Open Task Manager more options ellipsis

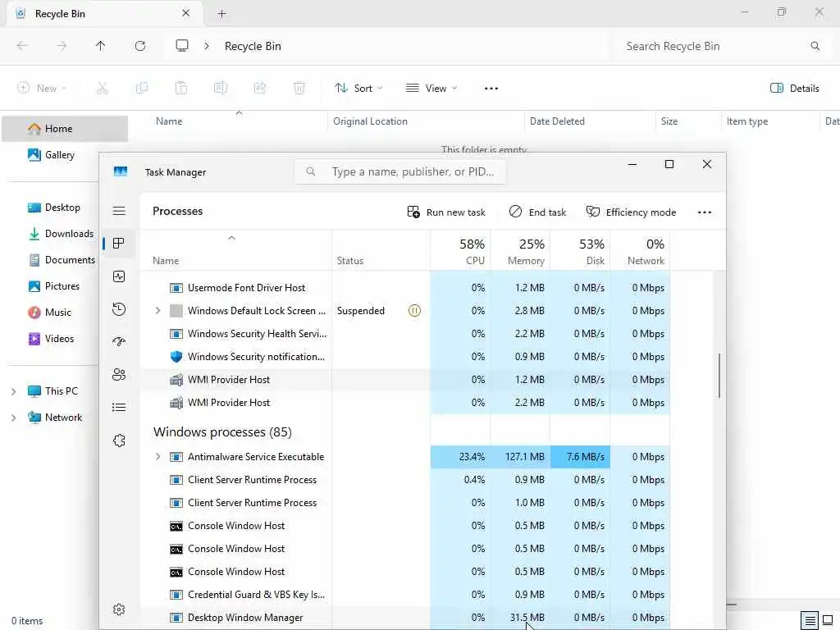coord(705,212)
